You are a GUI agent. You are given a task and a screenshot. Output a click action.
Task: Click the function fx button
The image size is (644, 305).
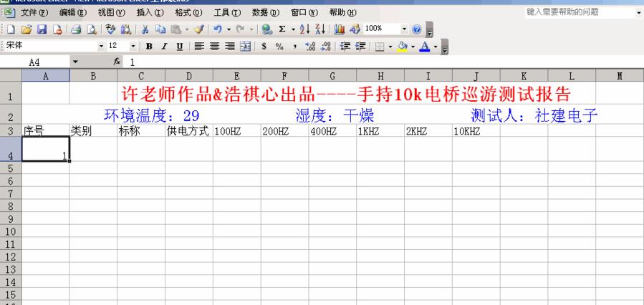pos(117,62)
